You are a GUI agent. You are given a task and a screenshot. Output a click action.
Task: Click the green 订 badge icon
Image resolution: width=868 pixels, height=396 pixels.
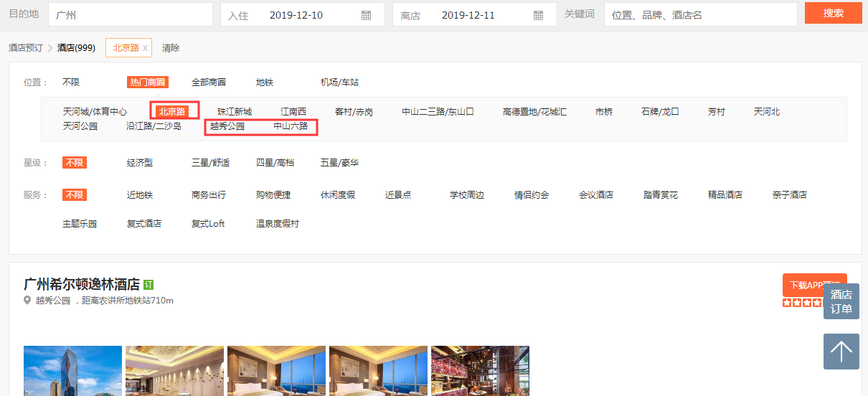(x=148, y=285)
